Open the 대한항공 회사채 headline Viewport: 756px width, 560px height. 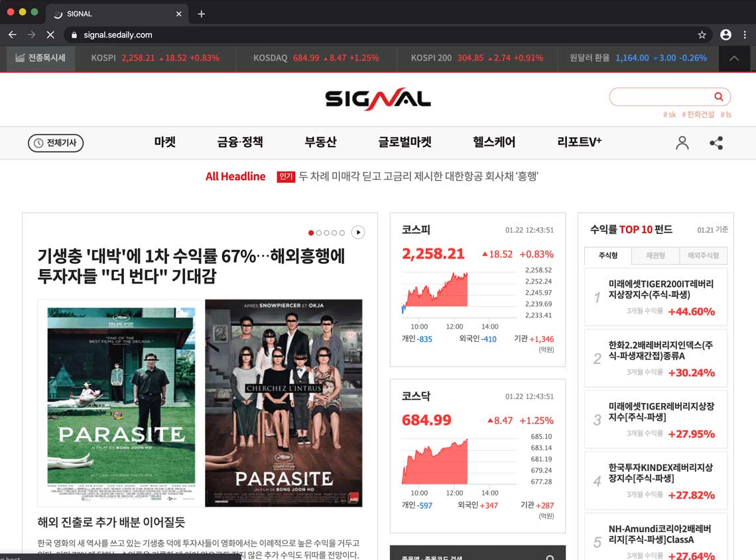tap(418, 176)
